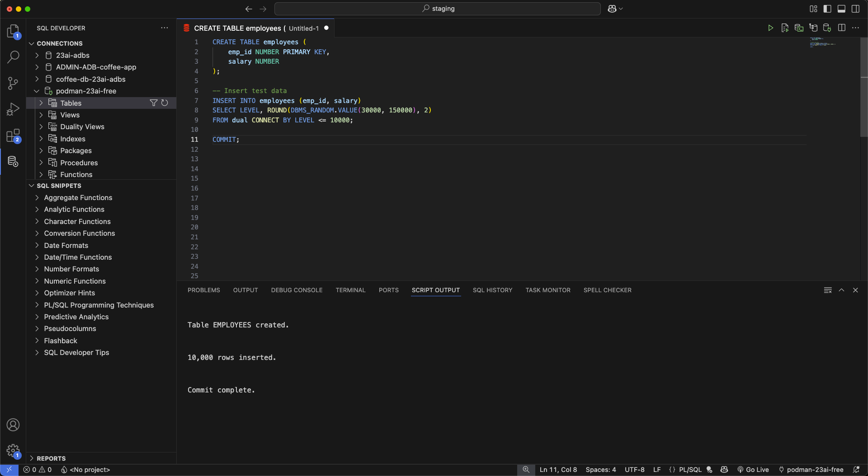This screenshot has height=476, width=868.
Task: Refresh the Tables node
Action: tap(165, 103)
